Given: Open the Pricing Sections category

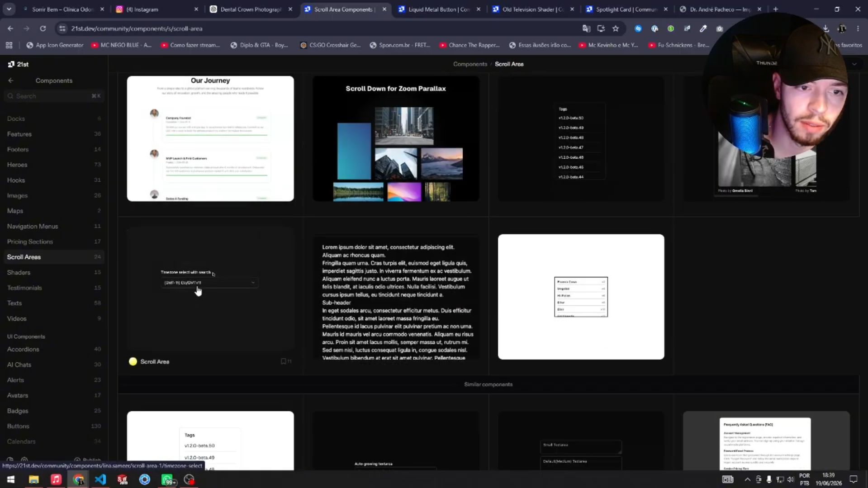Looking at the screenshot, I should pyautogui.click(x=54, y=242).
